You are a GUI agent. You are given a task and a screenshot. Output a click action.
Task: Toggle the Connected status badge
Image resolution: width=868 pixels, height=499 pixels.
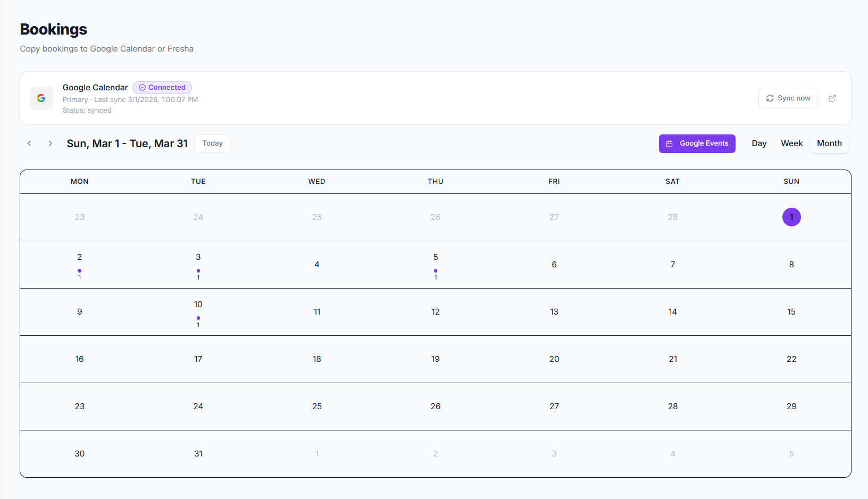pyautogui.click(x=162, y=87)
